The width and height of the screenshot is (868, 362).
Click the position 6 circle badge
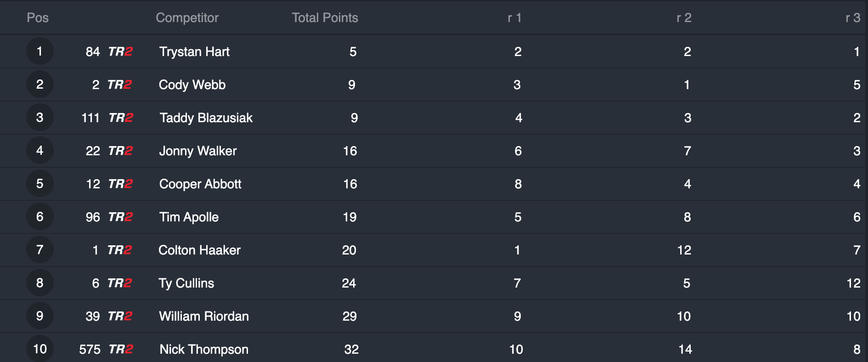tap(40, 217)
